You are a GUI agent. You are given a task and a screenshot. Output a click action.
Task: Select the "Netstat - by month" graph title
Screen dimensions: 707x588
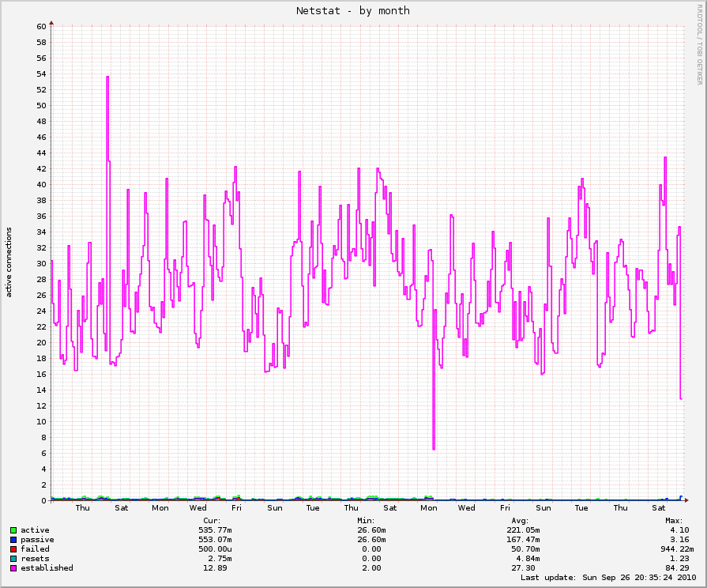pyautogui.click(x=352, y=11)
